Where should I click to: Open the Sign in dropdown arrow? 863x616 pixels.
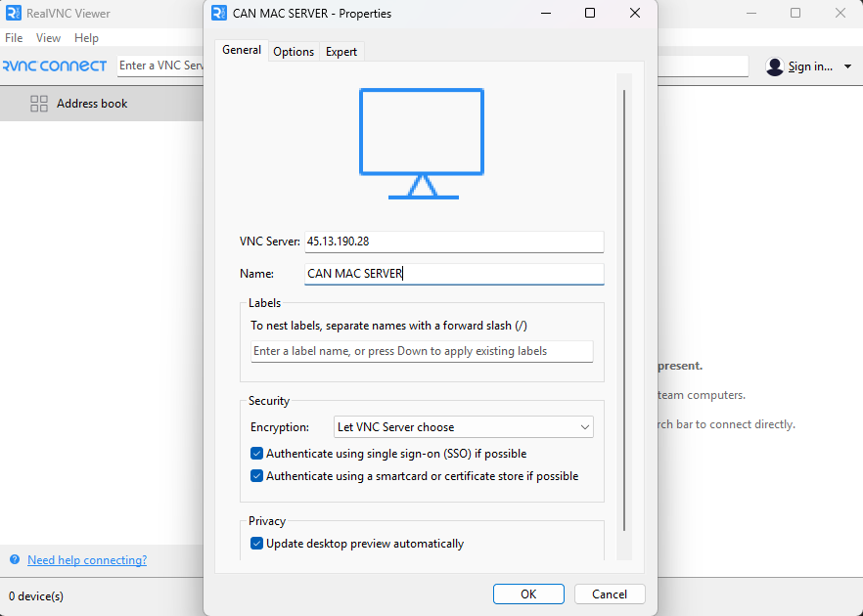(847, 66)
